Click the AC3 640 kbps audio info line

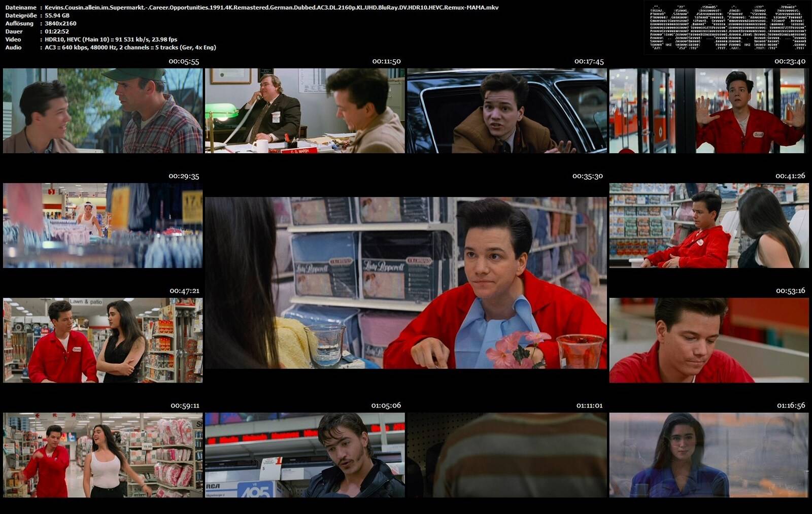[x=130, y=48]
